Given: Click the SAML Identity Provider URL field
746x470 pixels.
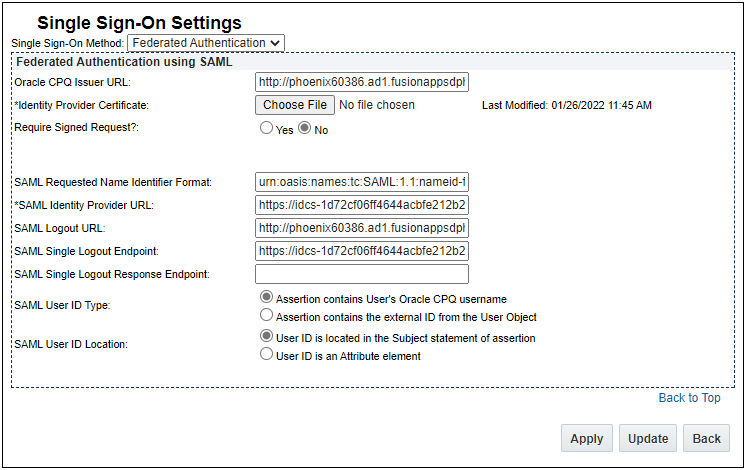Looking at the screenshot, I should 362,205.
